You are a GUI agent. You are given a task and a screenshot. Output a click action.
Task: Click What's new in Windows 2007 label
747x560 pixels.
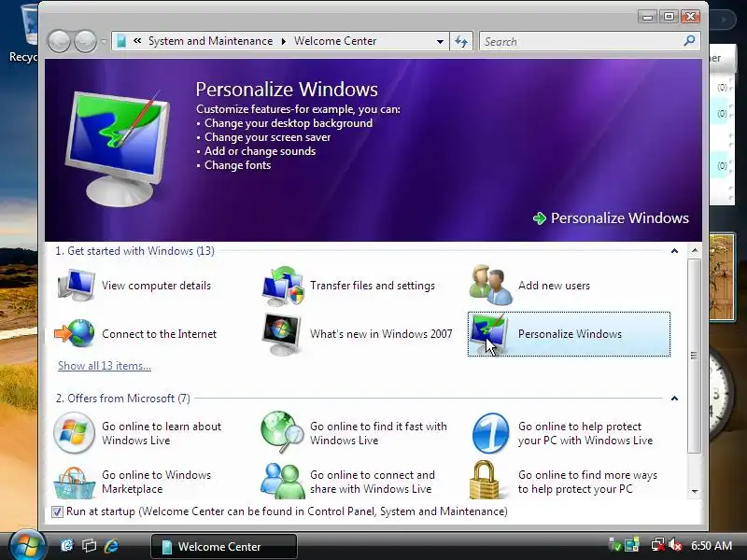coord(381,334)
